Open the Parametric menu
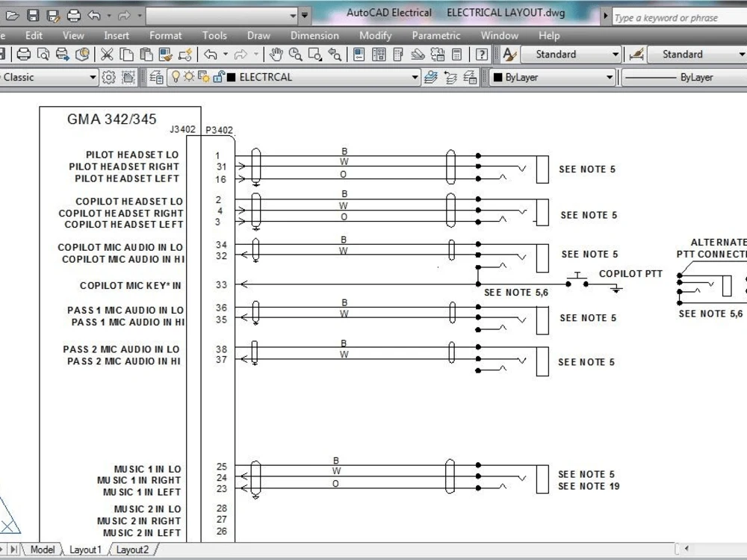The width and height of the screenshot is (747, 560). (436, 35)
